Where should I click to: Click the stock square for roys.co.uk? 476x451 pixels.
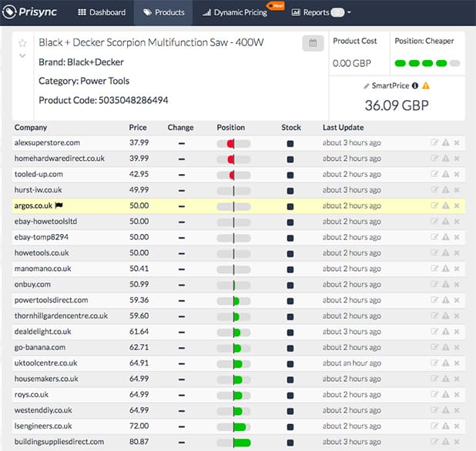pos(290,395)
